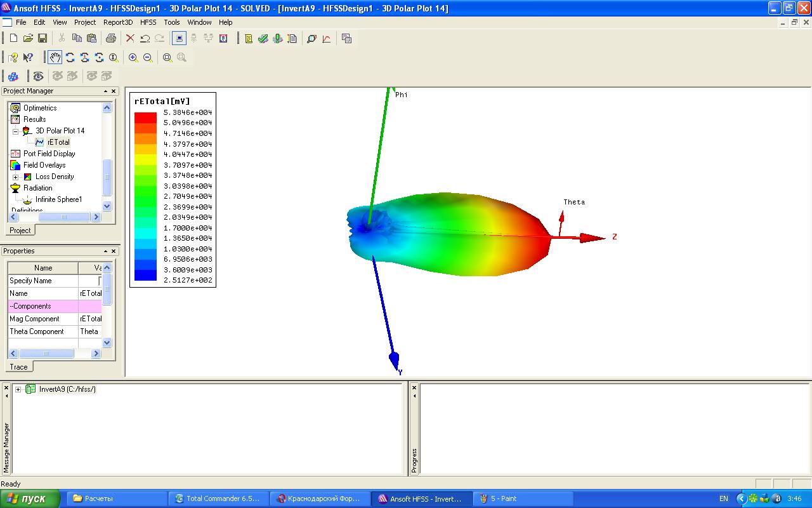Select Infinite Sphere1 tree item
The image size is (812, 508).
[x=58, y=199]
